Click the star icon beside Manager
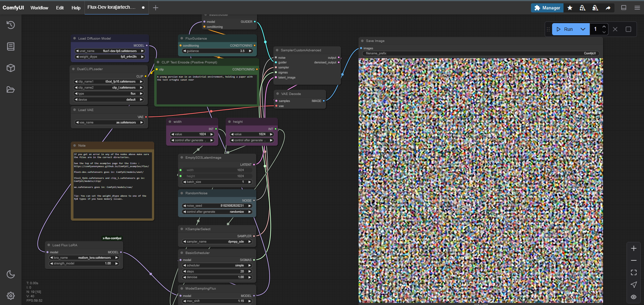 (x=570, y=8)
